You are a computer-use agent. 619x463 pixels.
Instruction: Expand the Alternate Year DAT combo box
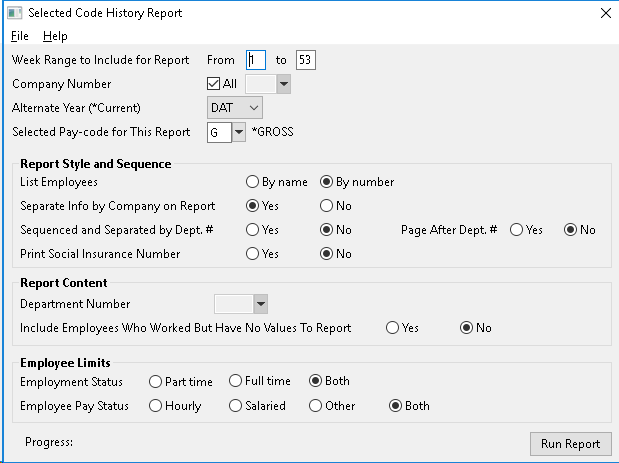pyautogui.click(x=234, y=108)
